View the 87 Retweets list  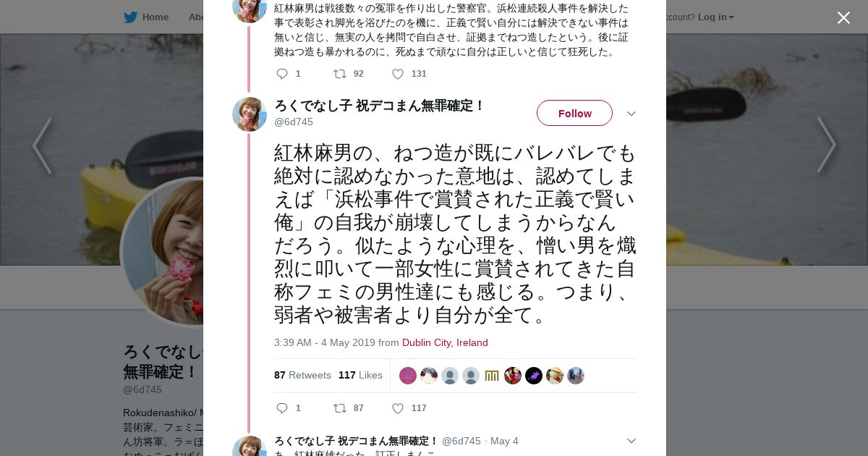click(x=302, y=375)
